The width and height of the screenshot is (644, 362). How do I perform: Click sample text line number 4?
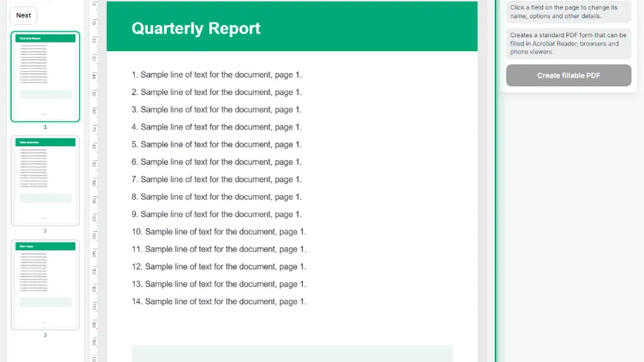pyautogui.click(x=217, y=127)
